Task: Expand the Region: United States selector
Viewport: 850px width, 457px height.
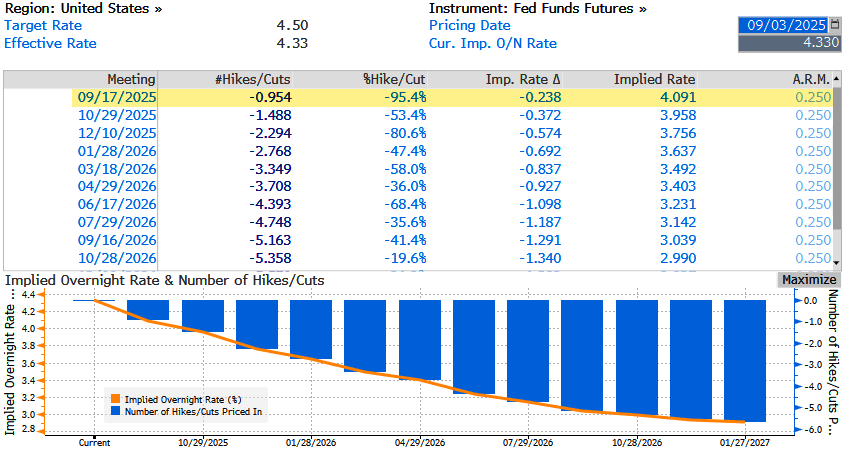Action: click(x=84, y=8)
